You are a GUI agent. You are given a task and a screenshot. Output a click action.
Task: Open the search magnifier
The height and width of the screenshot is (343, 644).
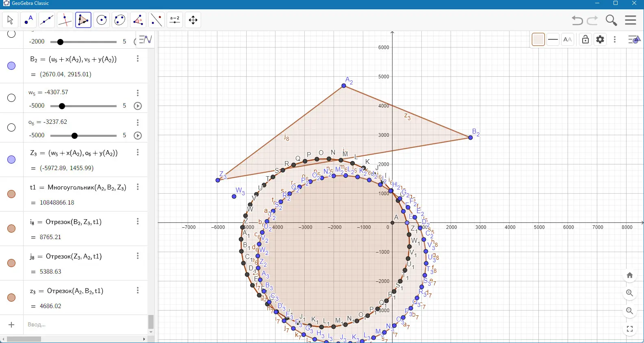tap(611, 20)
